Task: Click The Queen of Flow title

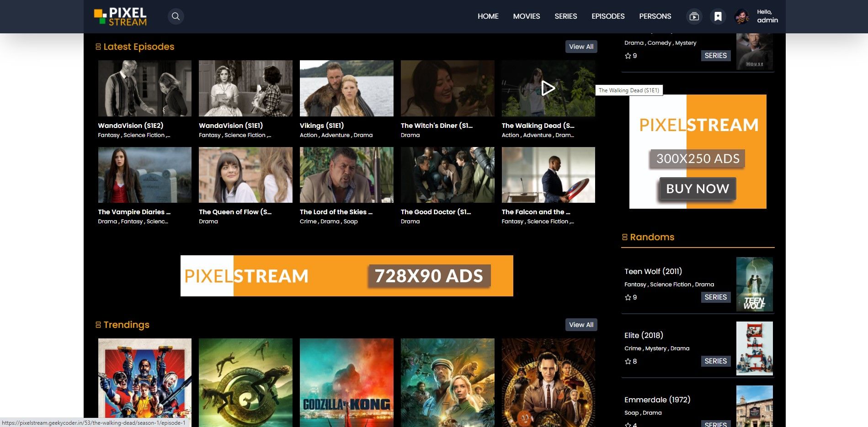Action: point(235,212)
